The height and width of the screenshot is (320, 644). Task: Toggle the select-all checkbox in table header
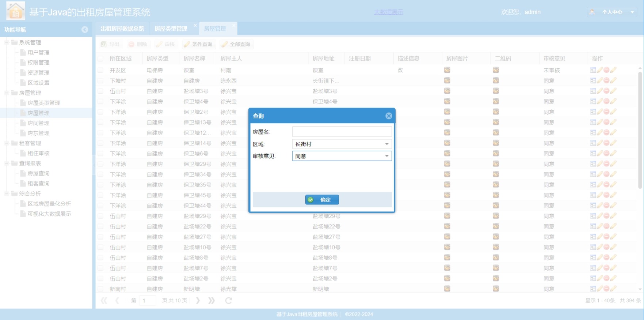coord(100,59)
